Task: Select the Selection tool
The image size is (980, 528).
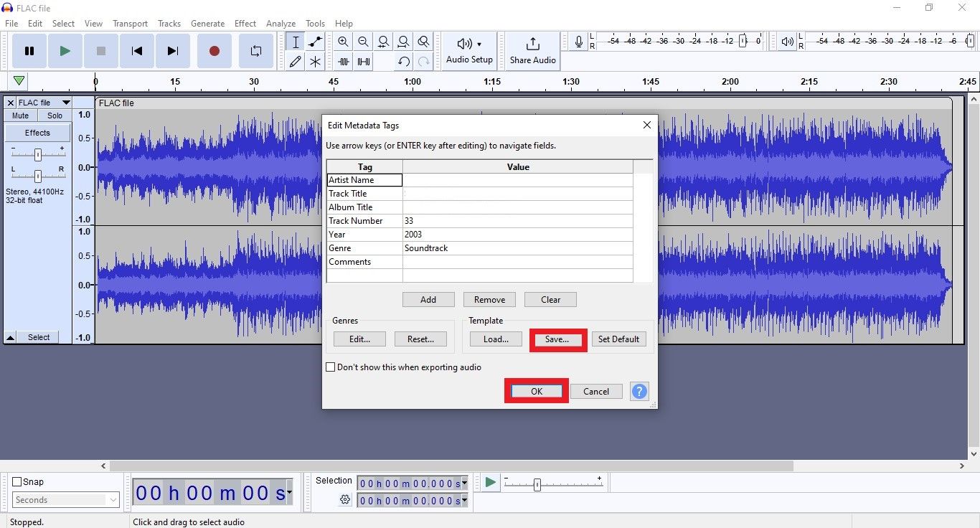Action: (x=295, y=42)
